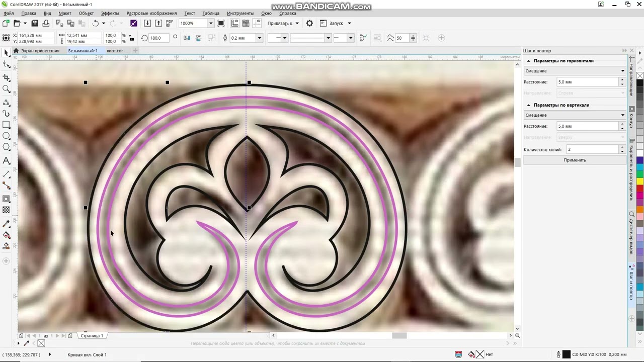Viewport: 644px width, 362px height.
Task: Select the Text tool
Action: pos(6,160)
